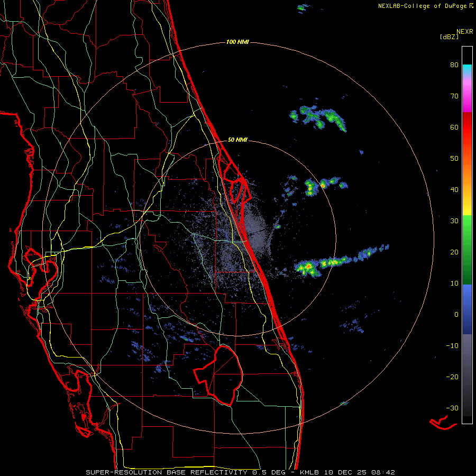Click the 40 value on the dBZ scale
The height and width of the screenshot is (476, 476).
[454, 190]
